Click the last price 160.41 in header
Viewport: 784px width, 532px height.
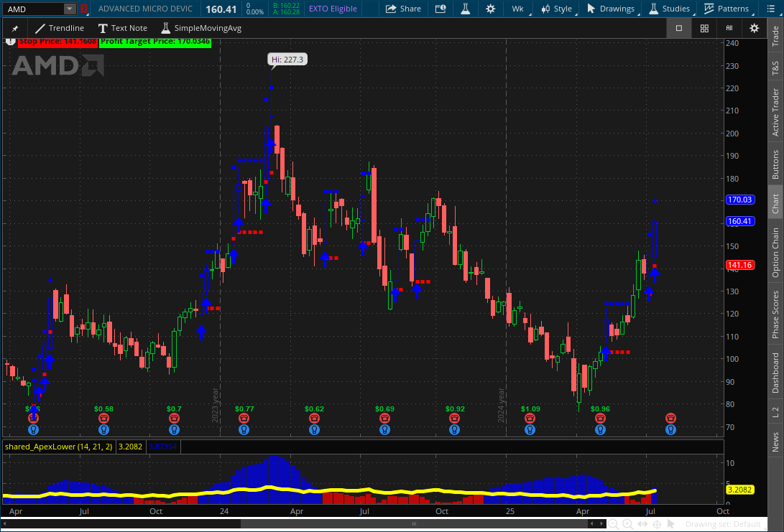[221, 9]
